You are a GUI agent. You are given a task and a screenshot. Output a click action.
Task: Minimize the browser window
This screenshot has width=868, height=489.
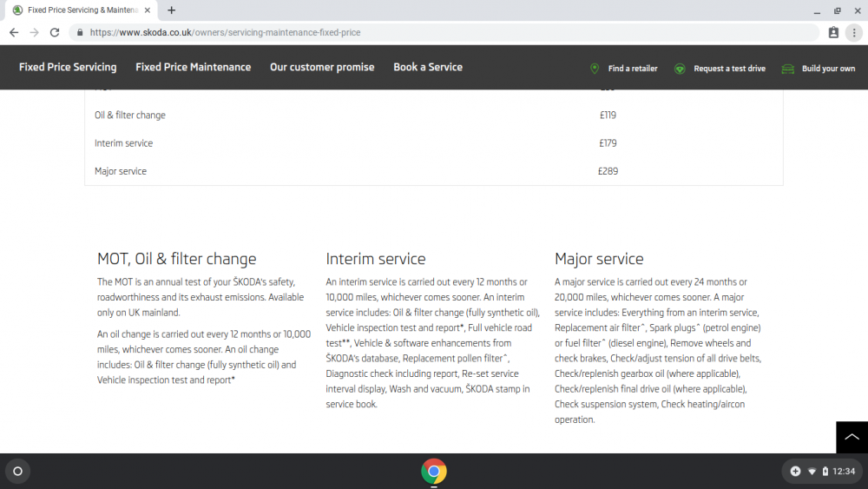(x=817, y=10)
